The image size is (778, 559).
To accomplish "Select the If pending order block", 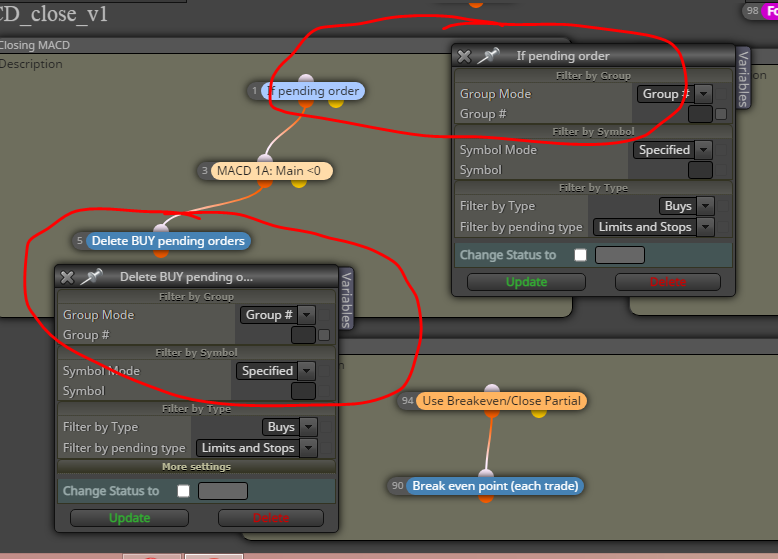I will pos(313,91).
